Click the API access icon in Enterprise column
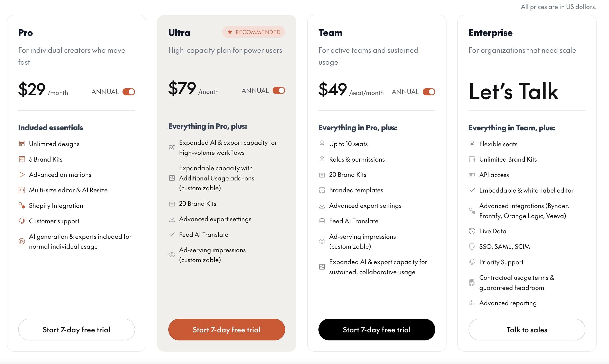609x364 pixels. pos(472,175)
